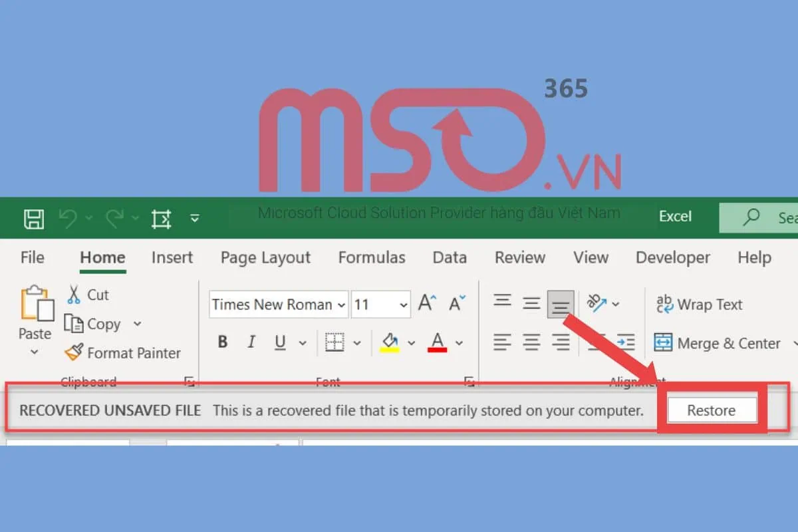
Task: Click the Borders grid icon
Action: click(x=334, y=342)
